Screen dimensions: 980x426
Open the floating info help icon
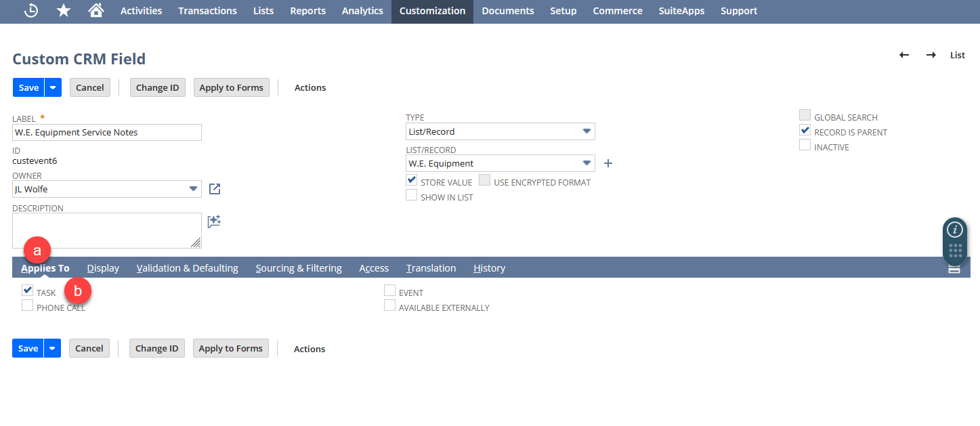pyautogui.click(x=955, y=230)
